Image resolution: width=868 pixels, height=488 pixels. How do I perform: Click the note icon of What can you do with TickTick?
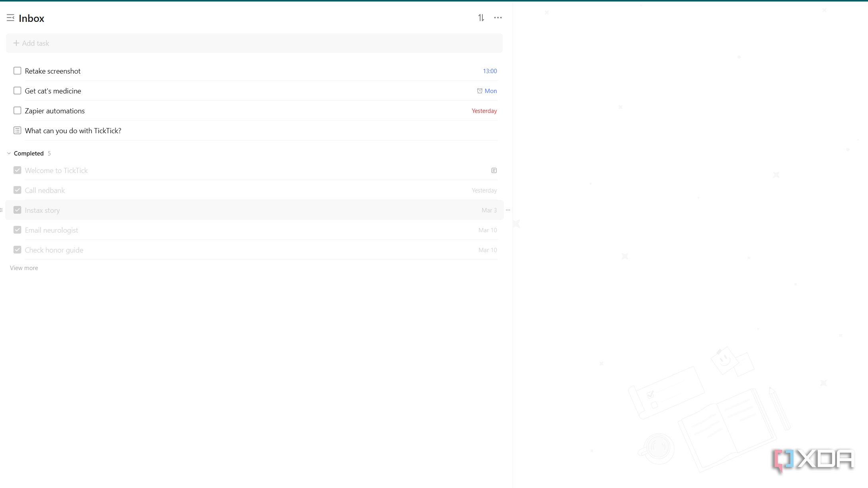(x=17, y=130)
